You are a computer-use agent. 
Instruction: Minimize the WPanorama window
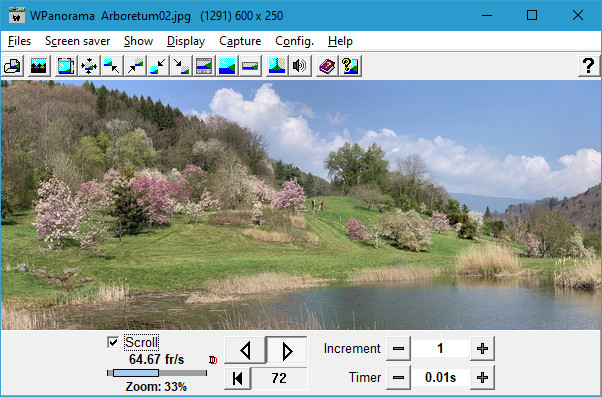tap(487, 15)
